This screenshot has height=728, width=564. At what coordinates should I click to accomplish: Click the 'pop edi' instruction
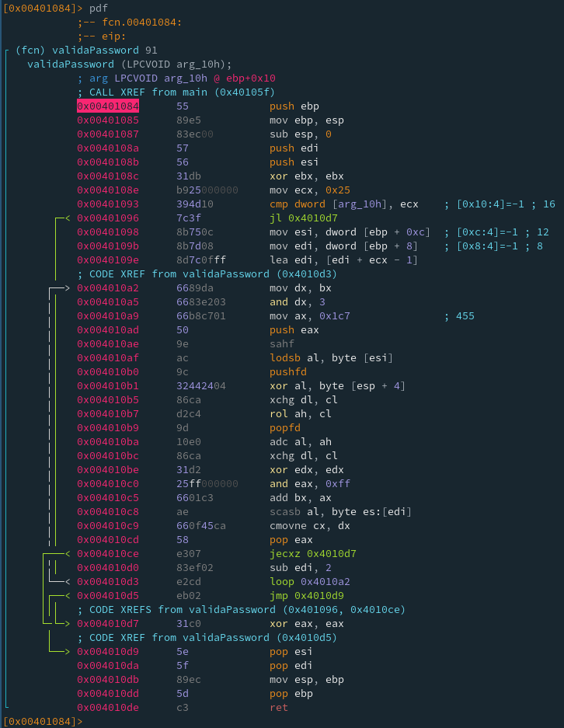[x=291, y=666]
